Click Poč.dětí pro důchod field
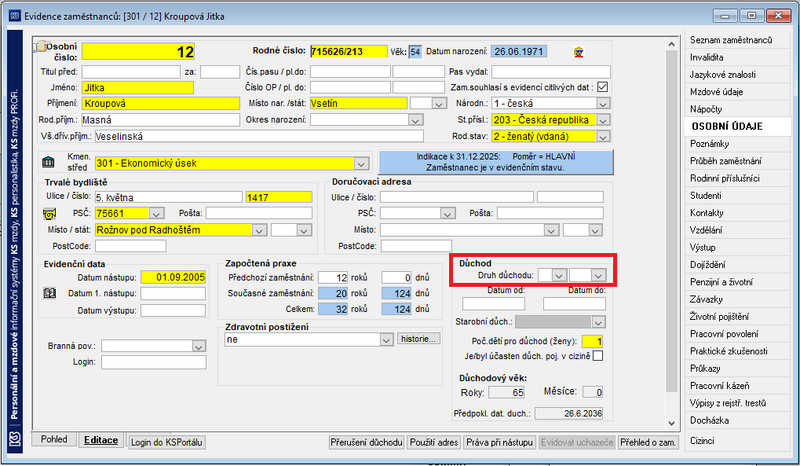The image size is (800, 466). (592, 341)
